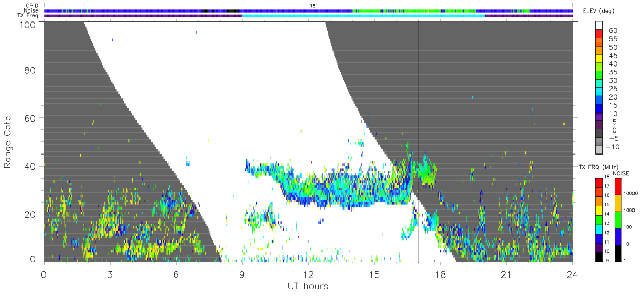Click the 15 tick on the UT hours axis
Screen dimensions: 644x297
click(374, 274)
